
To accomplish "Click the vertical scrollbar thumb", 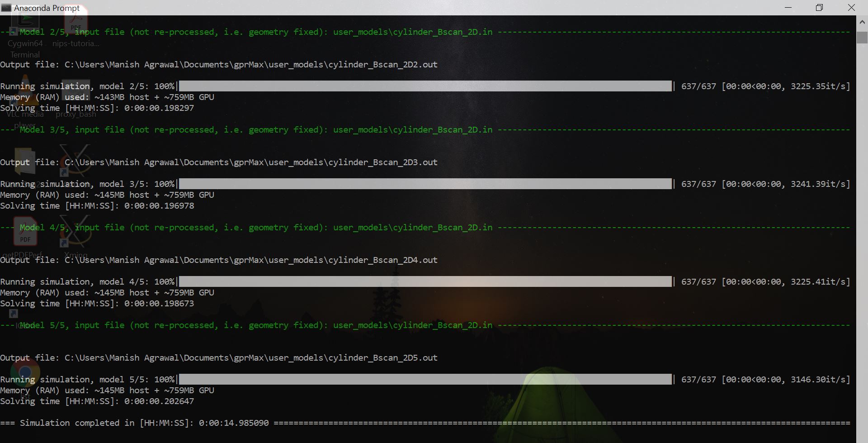I will click(863, 37).
